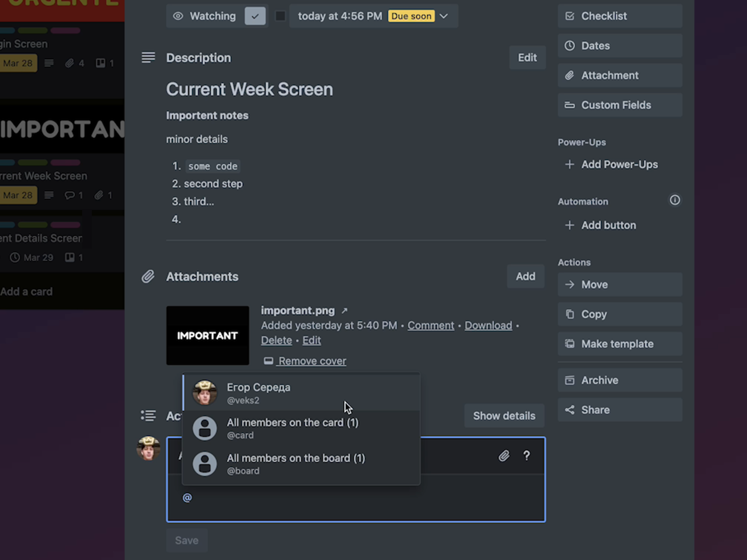747x560 pixels.
Task: Click into the comment text field
Action: click(x=356, y=498)
